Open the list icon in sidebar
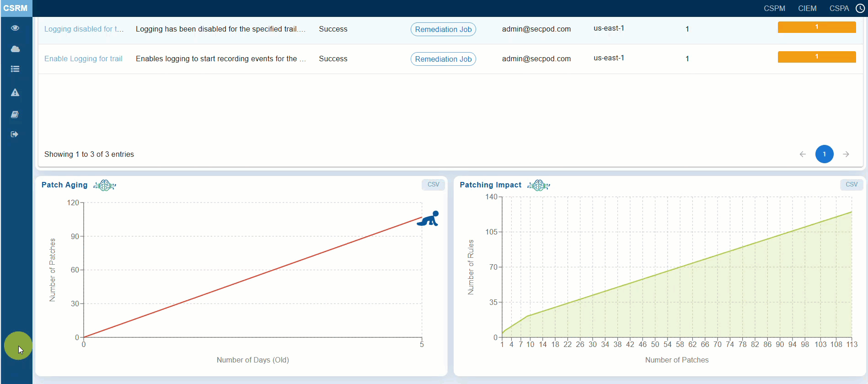 [15, 69]
